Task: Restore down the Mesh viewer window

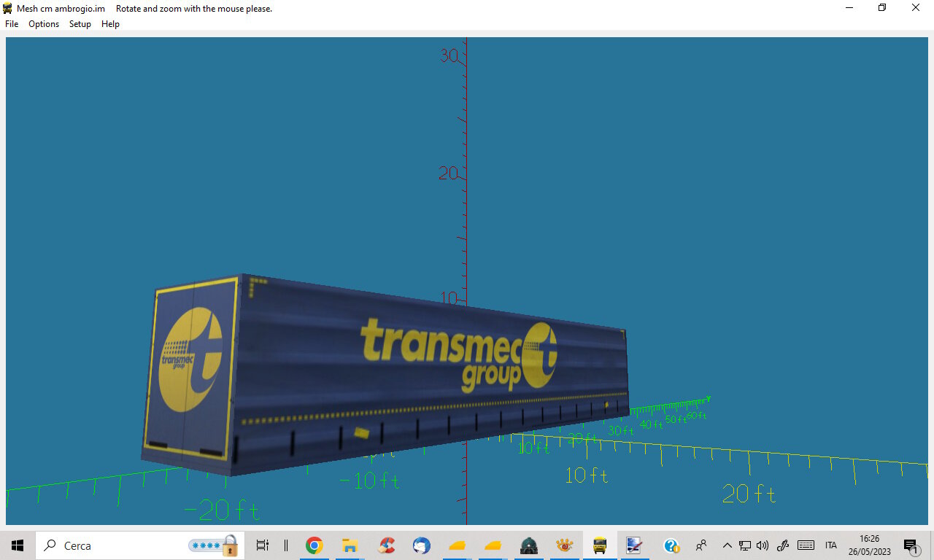Action: tap(882, 8)
